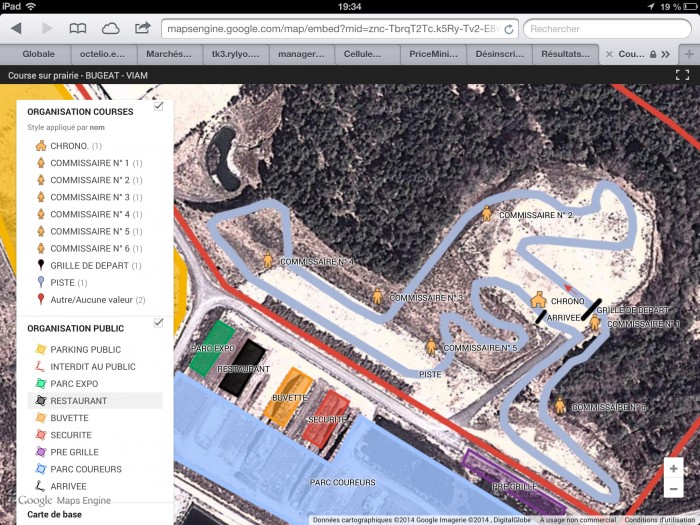Zoom in the map with the plus button
700x525 pixels.
[674, 468]
